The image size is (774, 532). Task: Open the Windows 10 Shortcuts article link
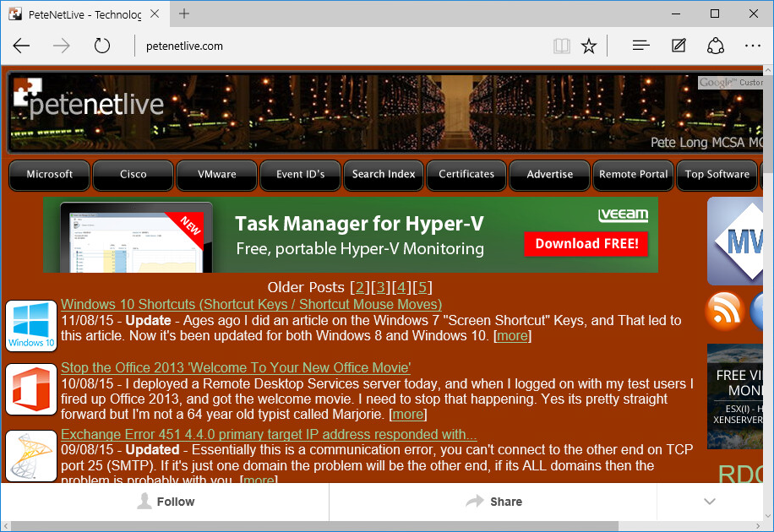pyautogui.click(x=251, y=304)
